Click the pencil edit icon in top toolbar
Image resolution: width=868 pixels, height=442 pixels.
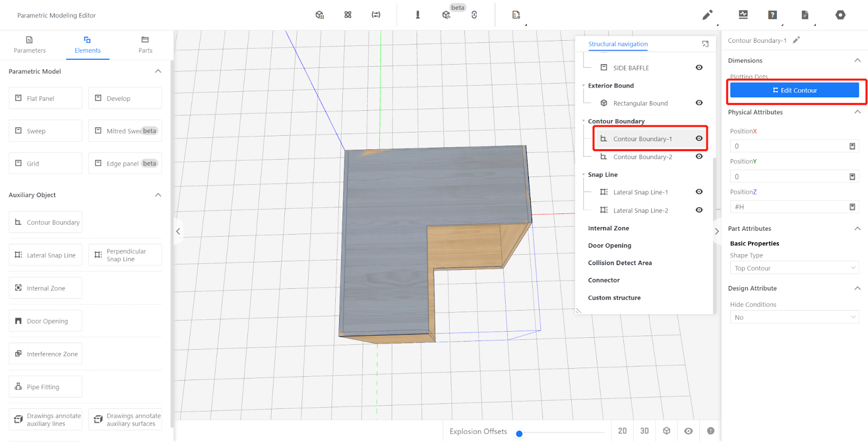click(707, 15)
